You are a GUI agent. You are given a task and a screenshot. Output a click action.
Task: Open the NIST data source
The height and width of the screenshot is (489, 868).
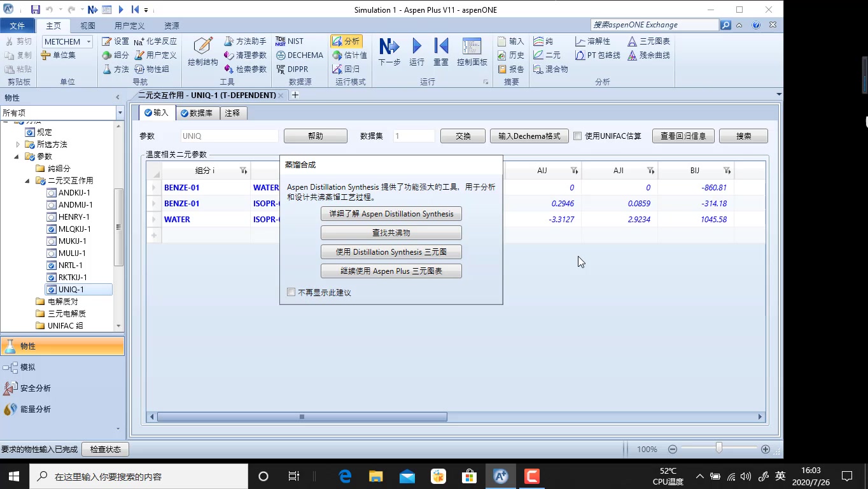(290, 41)
